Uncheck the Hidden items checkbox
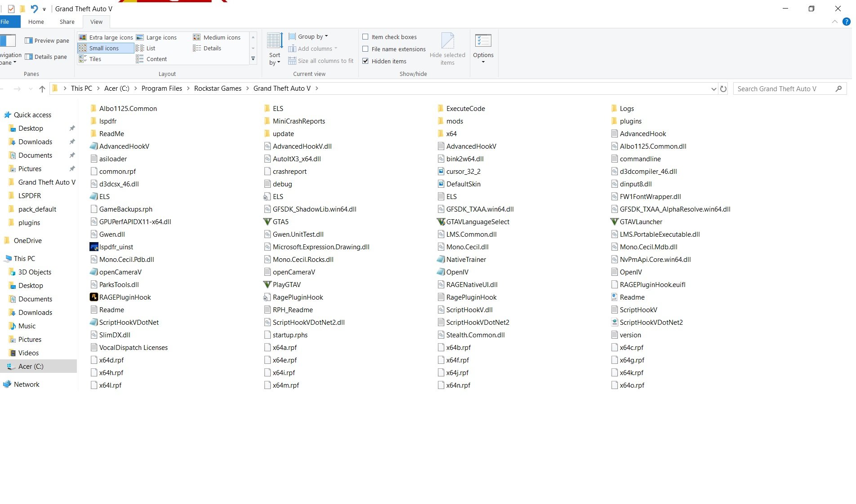Screen dimensions: 856x504 tap(366, 61)
